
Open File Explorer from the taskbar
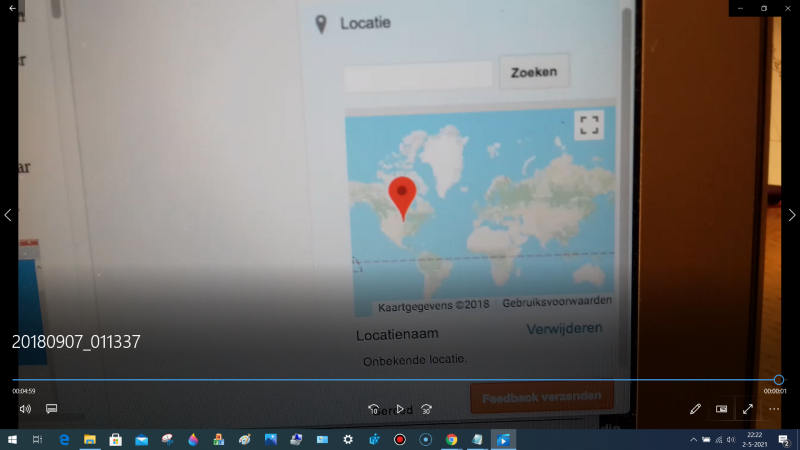tap(90, 439)
